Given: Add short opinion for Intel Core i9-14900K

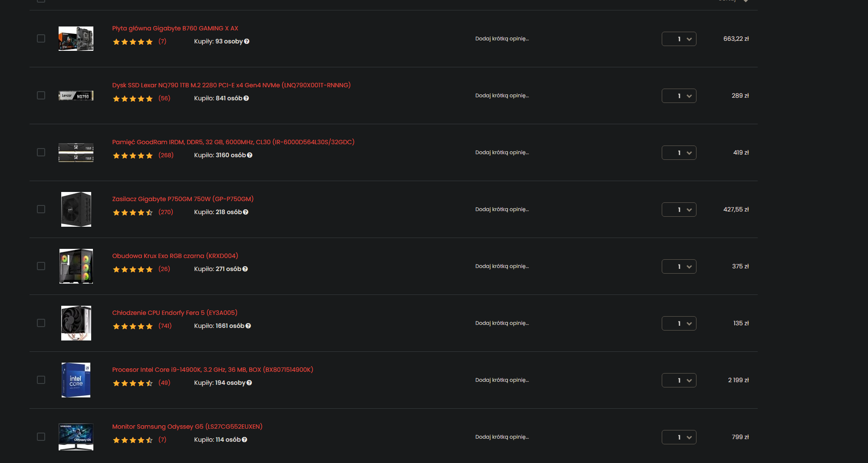Looking at the screenshot, I should click(x=502, y=380).
